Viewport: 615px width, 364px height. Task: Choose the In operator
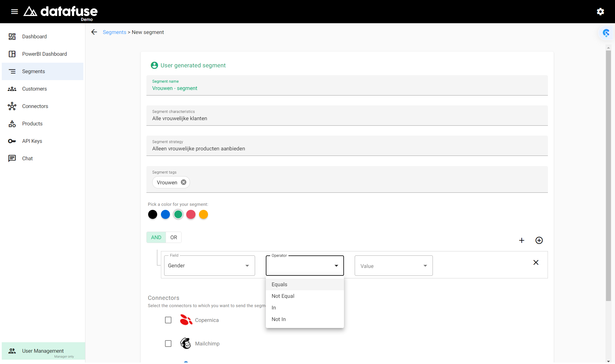click(305, 308)
